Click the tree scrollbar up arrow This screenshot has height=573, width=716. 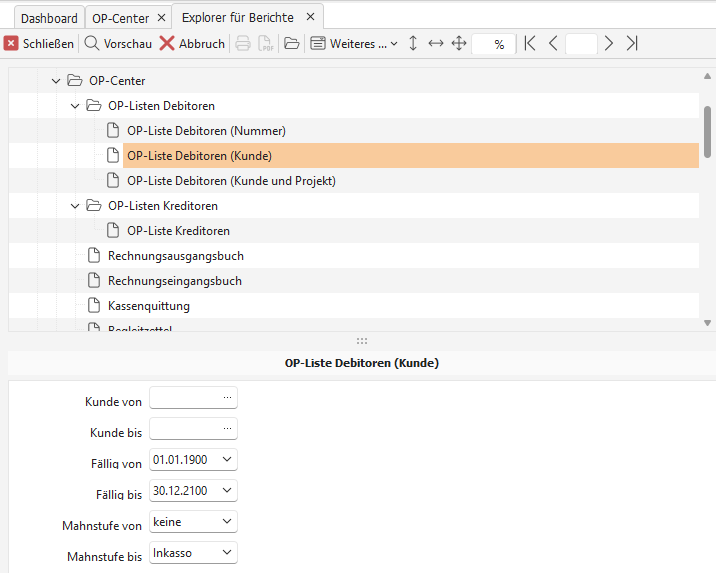[x=707, y=76]
